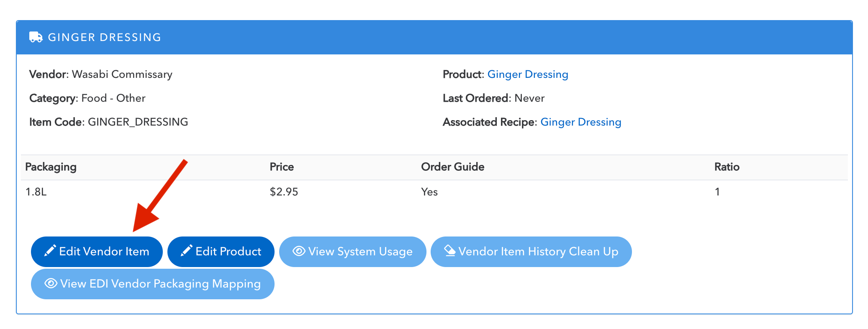
Task: Click eye icon on View System Usage
Action: tap(299, 251)
